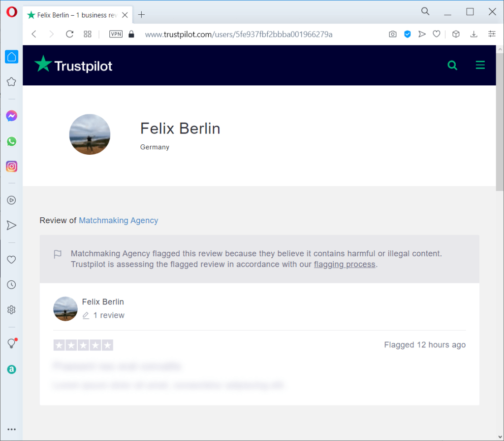Screen dimensions: 504x441
Task: Take a snapshot with camera icon
Action: 392,34
